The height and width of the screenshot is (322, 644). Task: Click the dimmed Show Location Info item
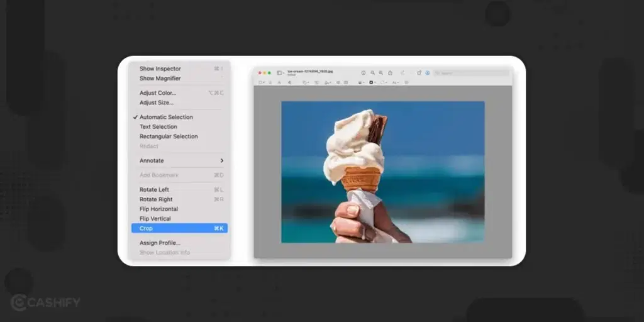point(179,253)
